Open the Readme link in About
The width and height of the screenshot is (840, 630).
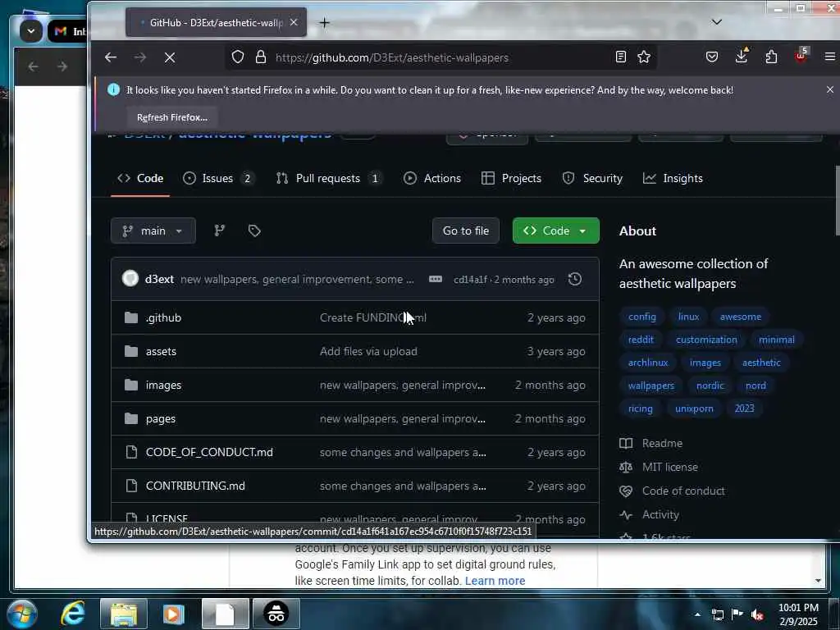[662, 444]
